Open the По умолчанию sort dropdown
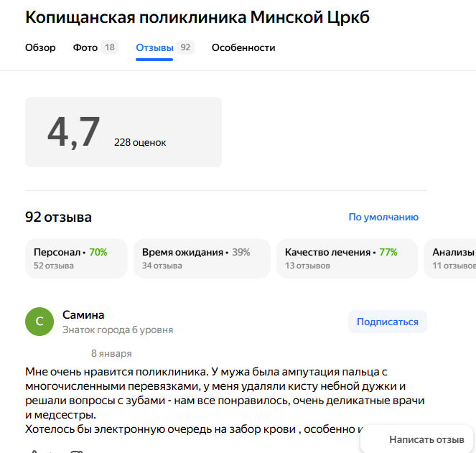Image resolution: width=476 pixels, height=453 pixels. click(x=383, y=217)
